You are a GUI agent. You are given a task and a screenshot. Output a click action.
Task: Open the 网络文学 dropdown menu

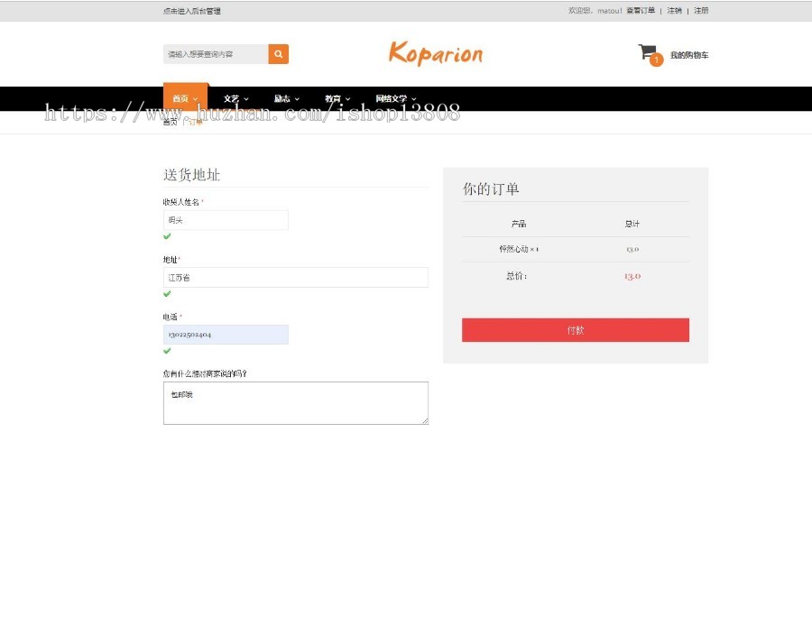(390, 98)
